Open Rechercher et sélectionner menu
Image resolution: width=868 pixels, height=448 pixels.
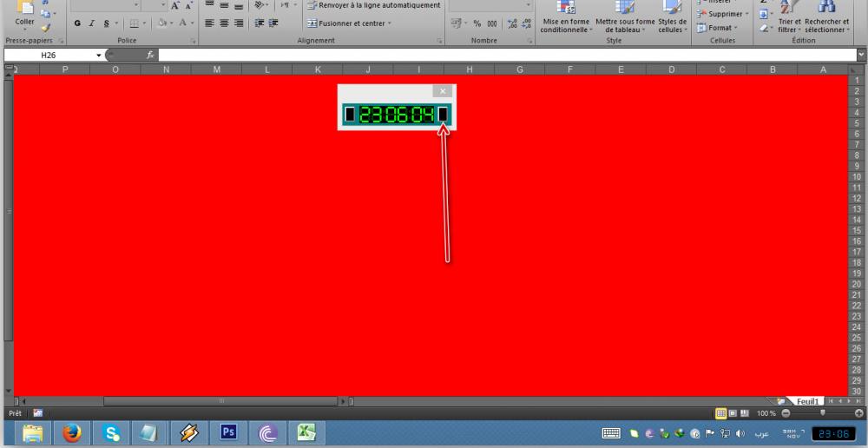(x=826, y=16)
